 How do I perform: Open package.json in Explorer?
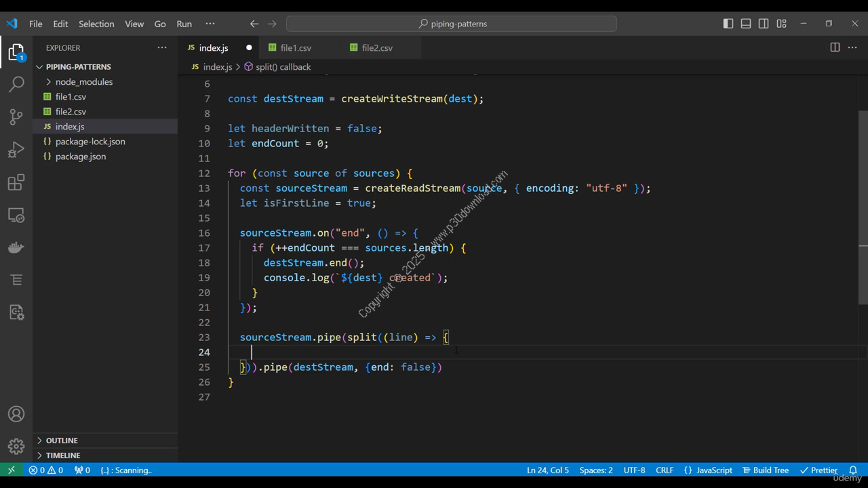point(105,156)
